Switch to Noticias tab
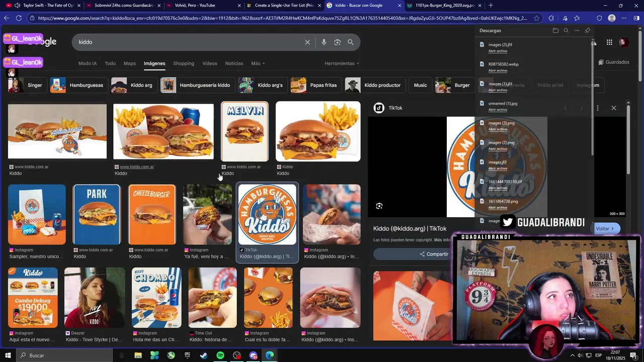Viewport: 644px width, 362px height. (234, 63)
